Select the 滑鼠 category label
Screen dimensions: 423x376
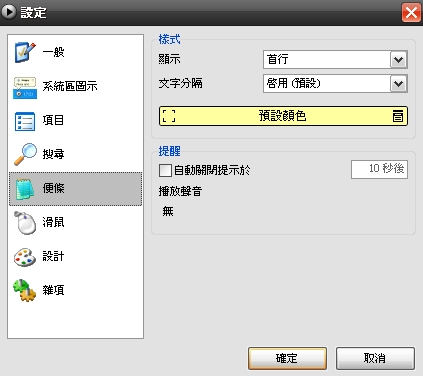pos(53,222)
